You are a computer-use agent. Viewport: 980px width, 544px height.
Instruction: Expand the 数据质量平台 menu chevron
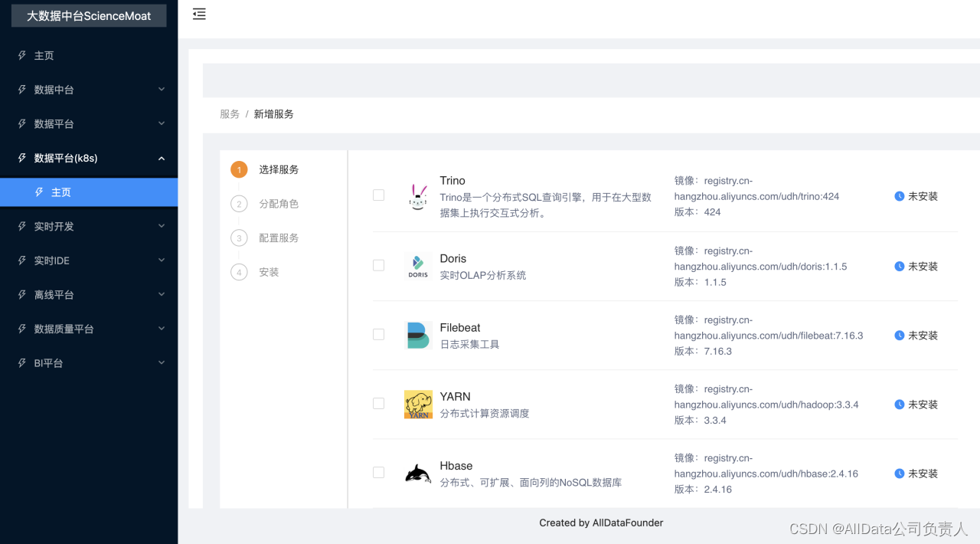coord(162,329)
